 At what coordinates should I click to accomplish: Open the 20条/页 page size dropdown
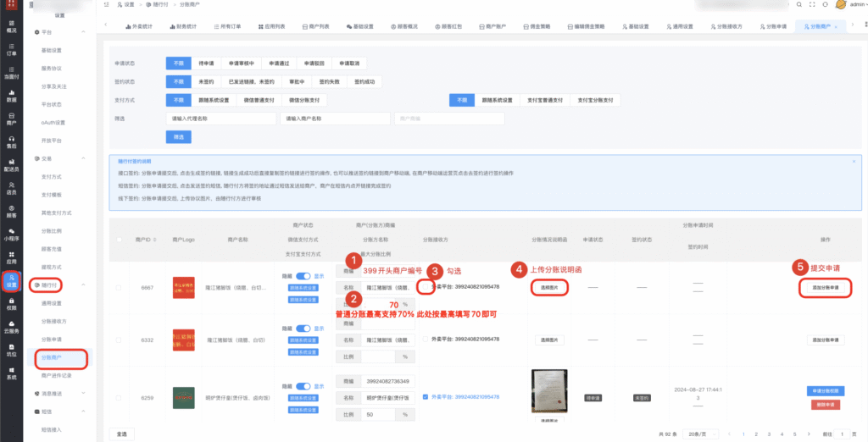700,434
